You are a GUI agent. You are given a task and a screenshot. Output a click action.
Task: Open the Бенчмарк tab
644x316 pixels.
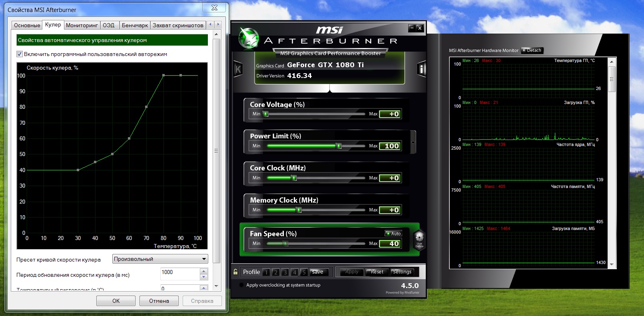point(135,25)
